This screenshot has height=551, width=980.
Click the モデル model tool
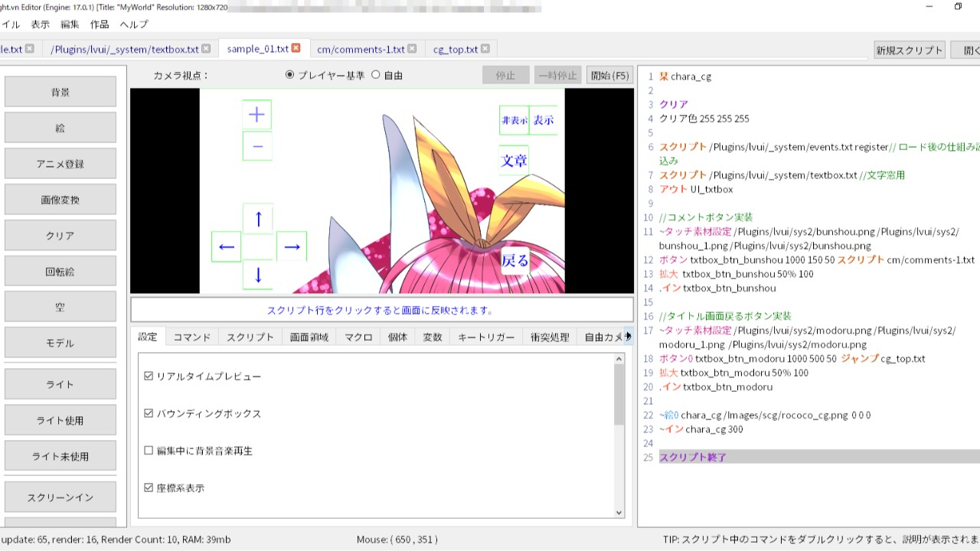pos(60,342)
